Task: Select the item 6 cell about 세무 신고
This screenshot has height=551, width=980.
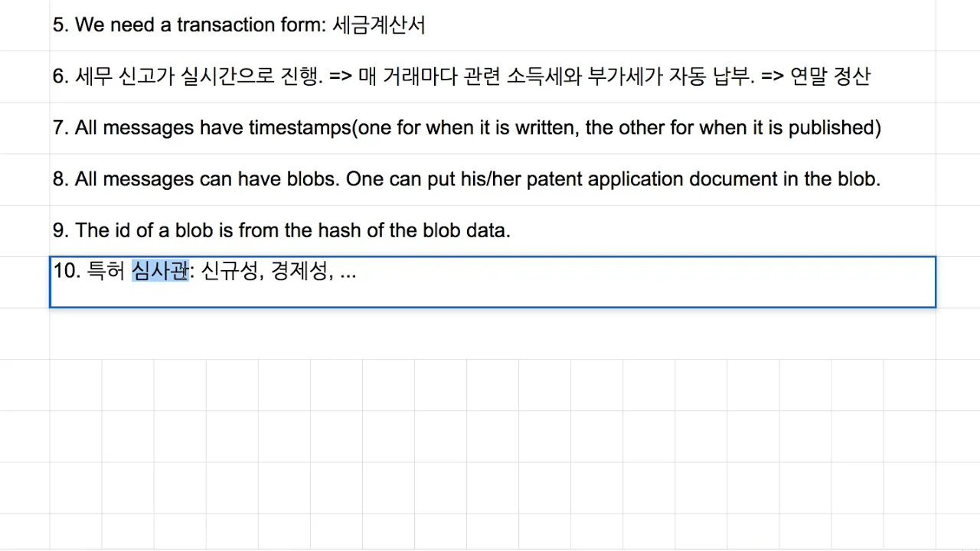Action: (x=492, y=77)
